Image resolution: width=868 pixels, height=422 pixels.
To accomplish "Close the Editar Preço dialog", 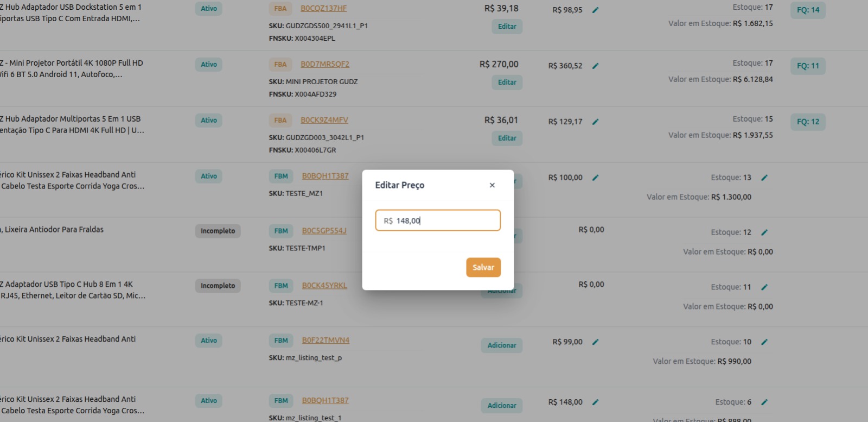I will point(492,185).
